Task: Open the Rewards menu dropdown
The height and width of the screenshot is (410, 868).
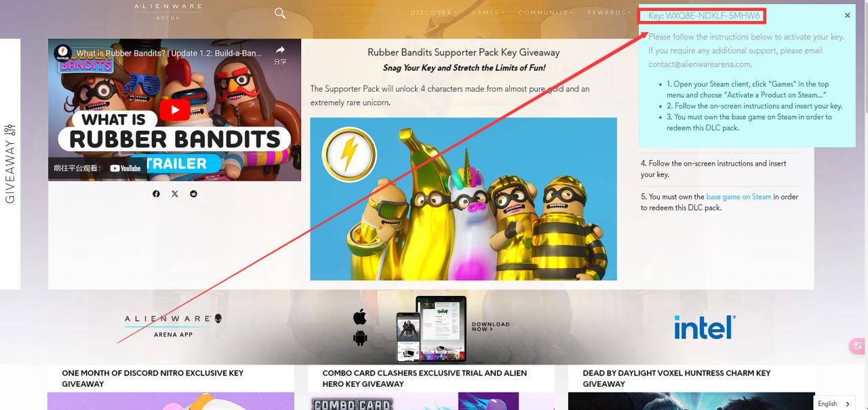Action: tap(609, 13)
